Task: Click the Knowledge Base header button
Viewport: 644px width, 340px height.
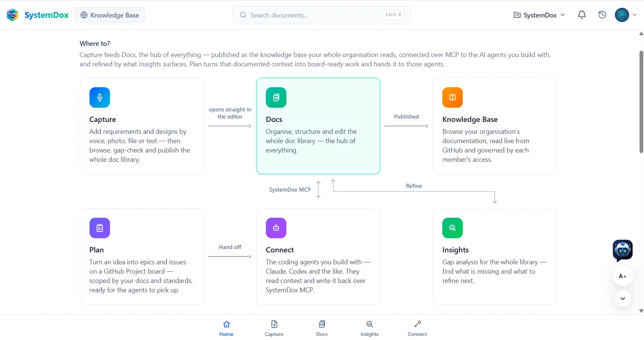Action: click(110, 15)
